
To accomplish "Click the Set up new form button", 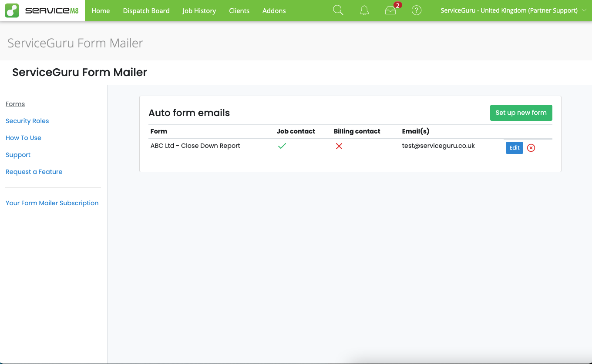I will point(521,113).
